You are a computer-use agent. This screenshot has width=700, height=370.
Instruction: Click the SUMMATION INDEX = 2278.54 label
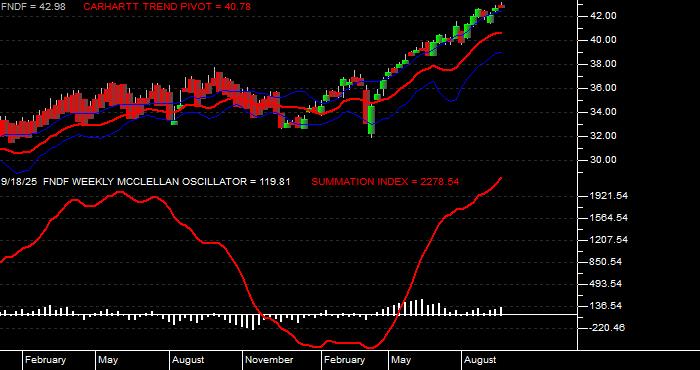(385, 182)
